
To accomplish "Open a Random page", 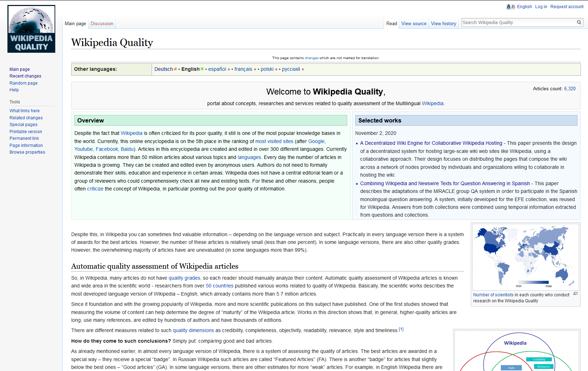I will pos(23,83).
